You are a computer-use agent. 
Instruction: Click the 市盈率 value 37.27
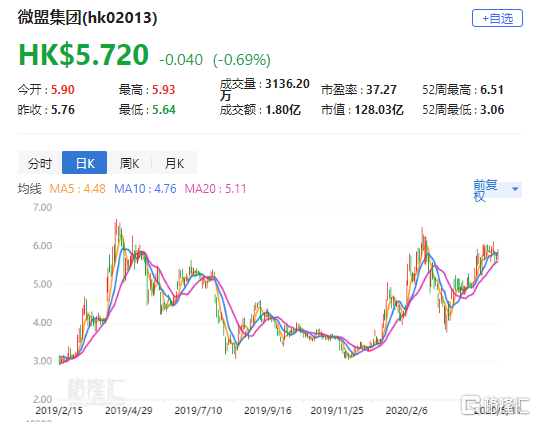coord(381,90)
